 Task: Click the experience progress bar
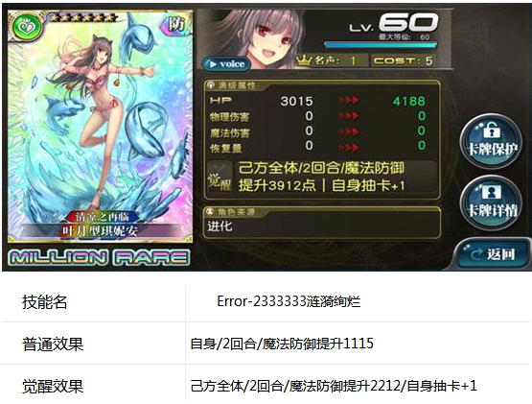point(381,45)
